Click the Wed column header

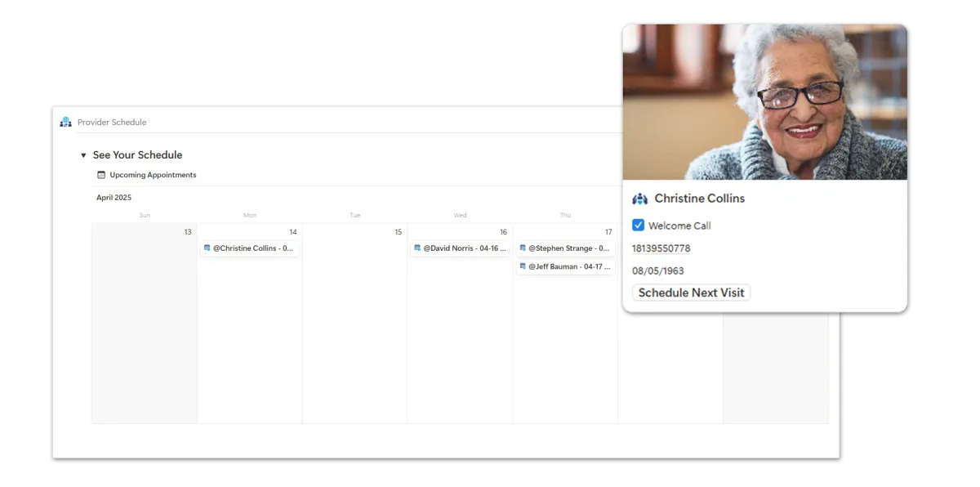[x=461, y=216]
